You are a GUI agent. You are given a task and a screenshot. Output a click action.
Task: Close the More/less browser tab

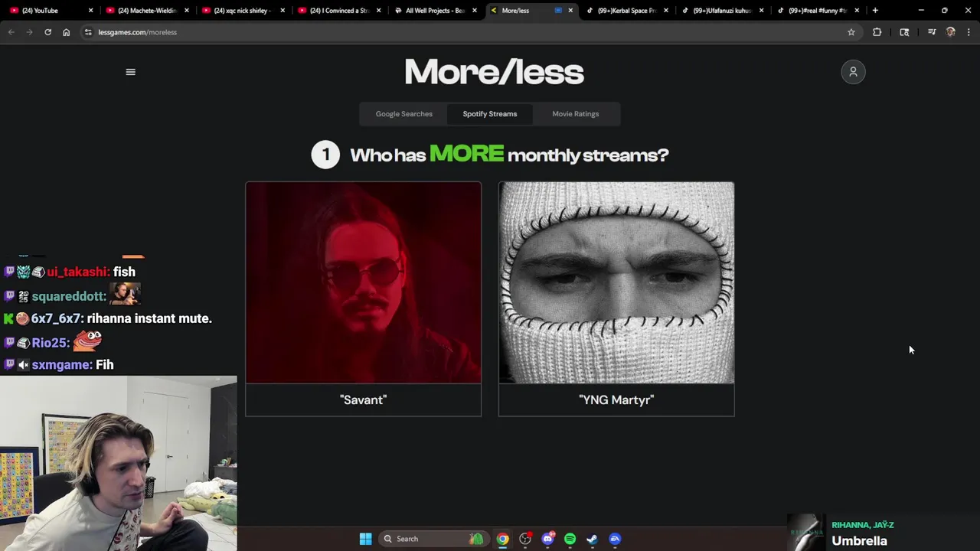(570, 11)
